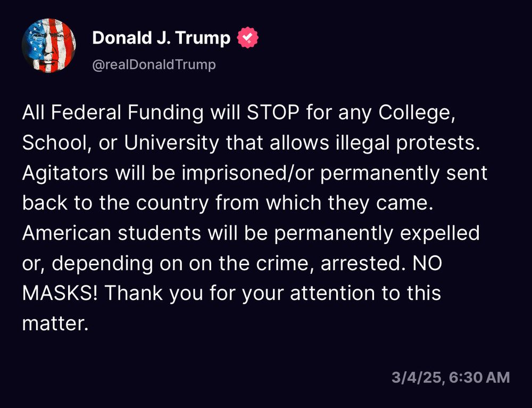Click "imprisoned/or" in the third line
This screenshot has height=408, width=532.
[x=248, y=173]
